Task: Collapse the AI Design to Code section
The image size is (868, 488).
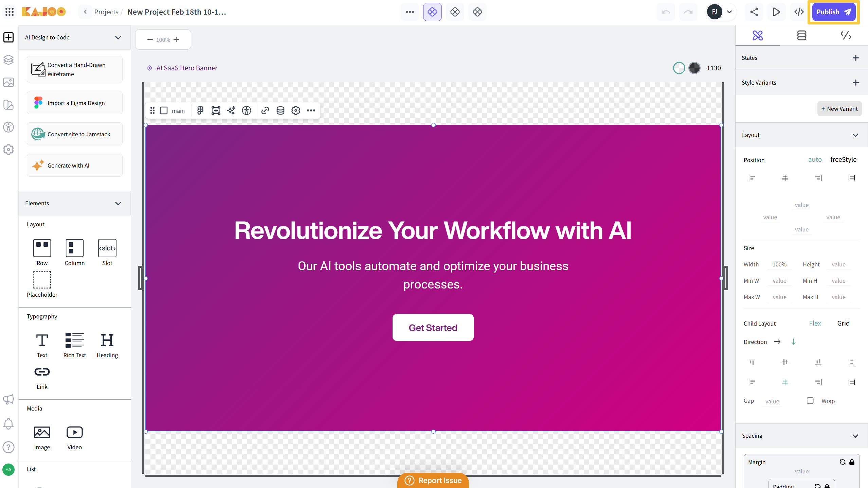Action: point(118,37)
